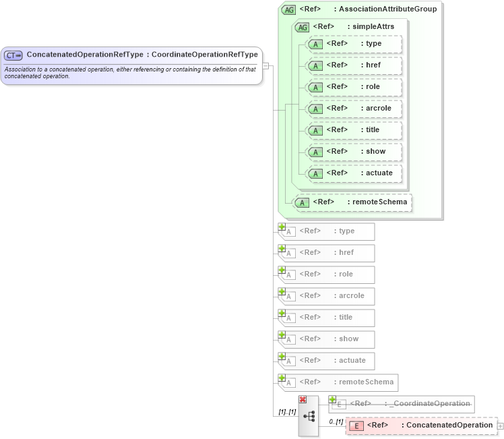Select green ': remoteSchema' attribute label
This screenshot has height=439, width=504.
point(377,202)
